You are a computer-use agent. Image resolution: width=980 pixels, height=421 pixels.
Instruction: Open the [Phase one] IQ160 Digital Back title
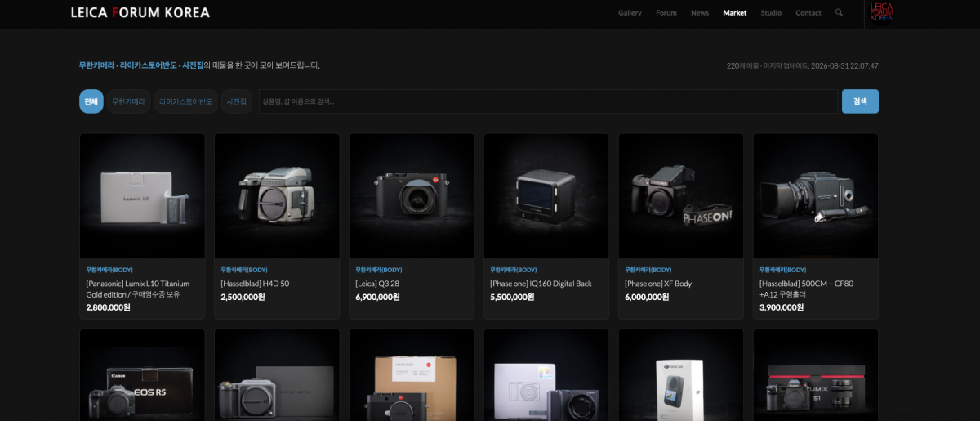pos(541,284)
